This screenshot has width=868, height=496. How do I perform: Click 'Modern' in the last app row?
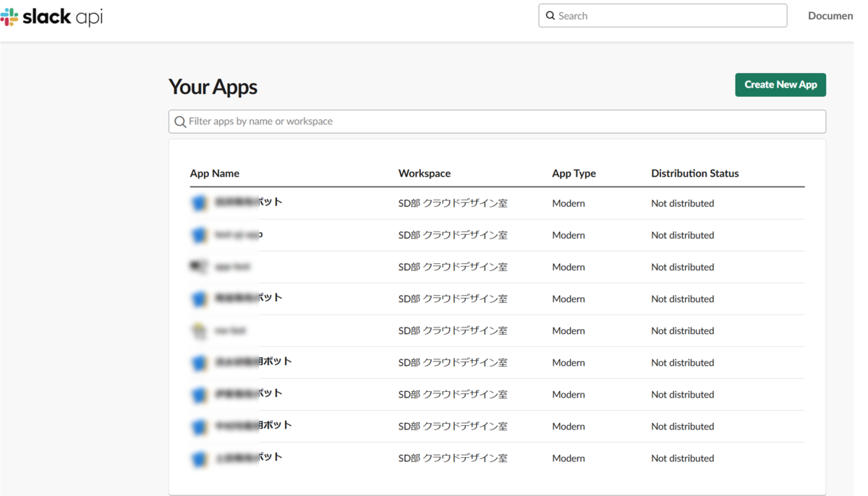tap(569, 458)
